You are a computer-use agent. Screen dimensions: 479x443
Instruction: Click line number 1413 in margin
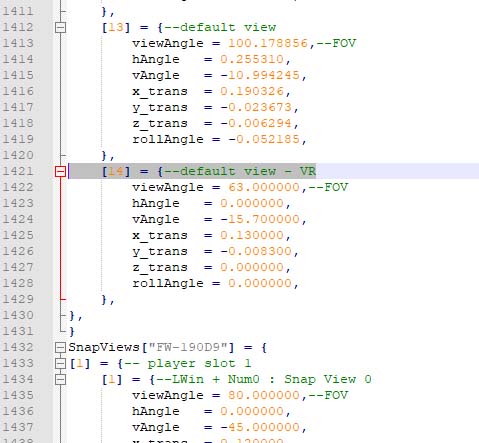pos(18,43)
